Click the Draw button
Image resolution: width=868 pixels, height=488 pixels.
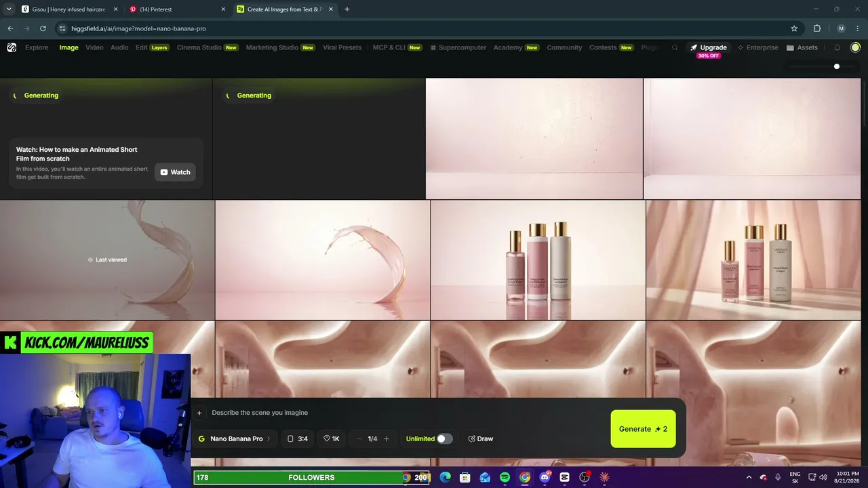pyautogui.click(x=481, y=439)
